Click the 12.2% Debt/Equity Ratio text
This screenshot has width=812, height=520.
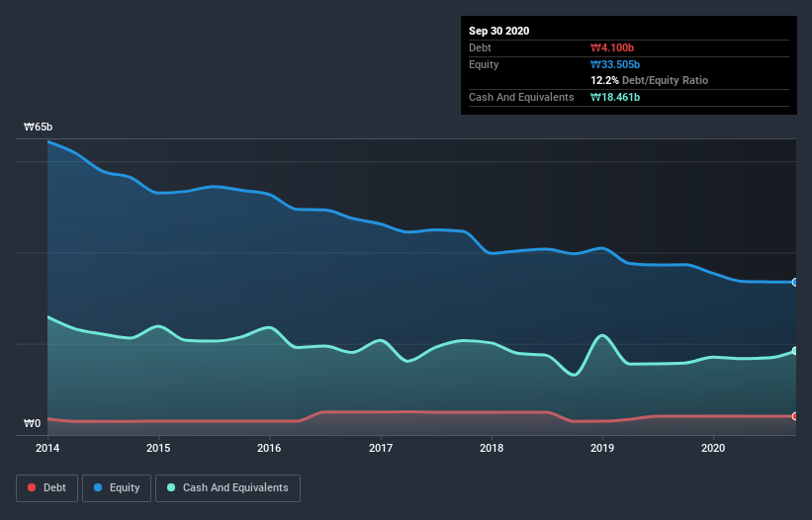tap(649, 80)
